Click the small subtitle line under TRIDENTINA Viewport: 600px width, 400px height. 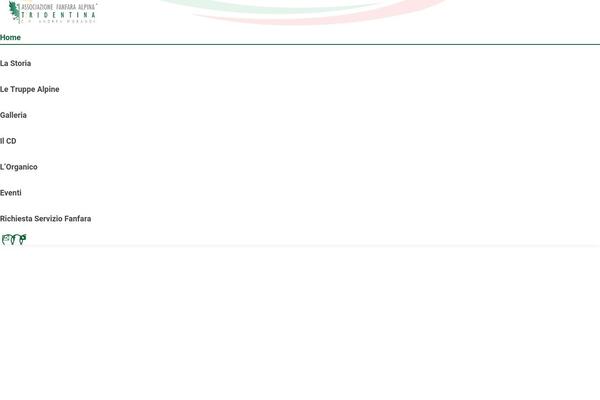pos(59,21)
